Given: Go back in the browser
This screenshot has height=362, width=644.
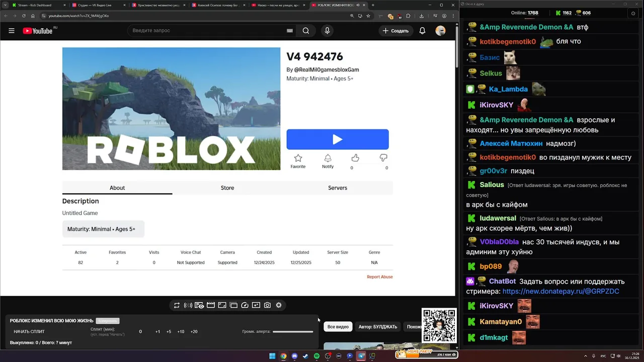Looking at the screenshot, I should tap(6, 16).
